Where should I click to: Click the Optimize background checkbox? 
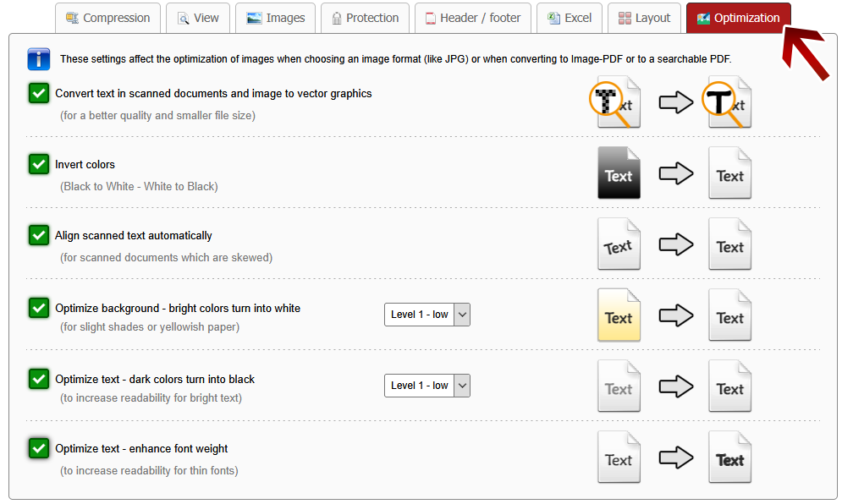click(39, 307)
